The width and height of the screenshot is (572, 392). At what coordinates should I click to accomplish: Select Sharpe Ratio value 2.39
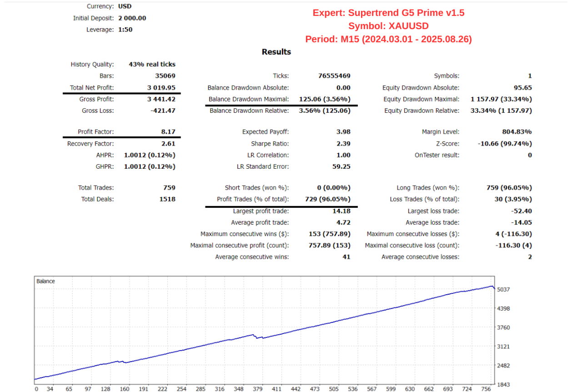[x=343, y=144]
